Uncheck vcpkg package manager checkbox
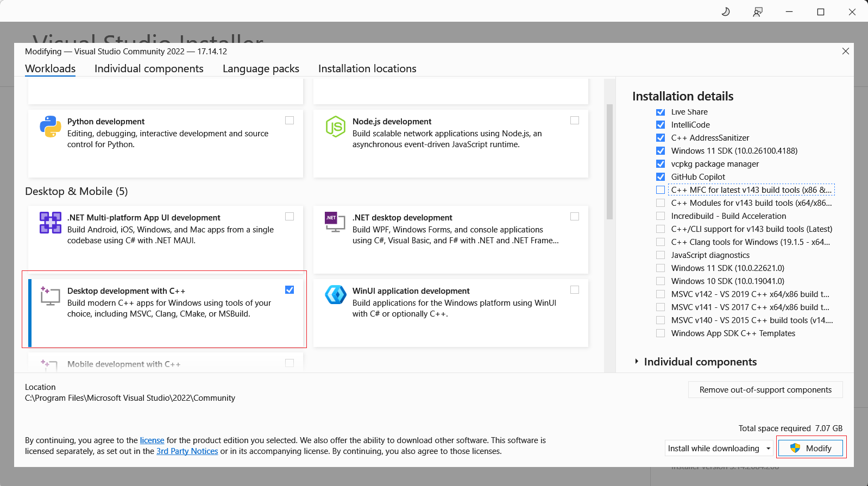868x486 pixels. (x=661, y=164)
